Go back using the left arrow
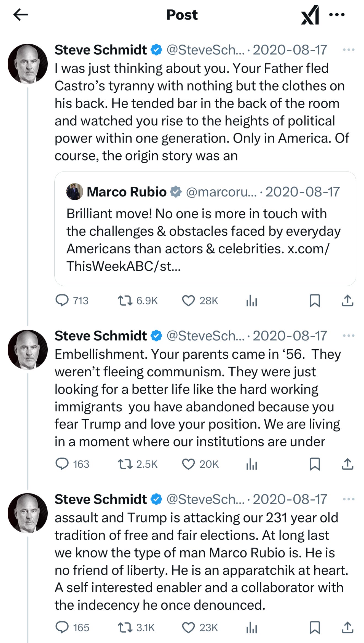Viewport: 364px width, 643px height. click(x=21, y=15)
